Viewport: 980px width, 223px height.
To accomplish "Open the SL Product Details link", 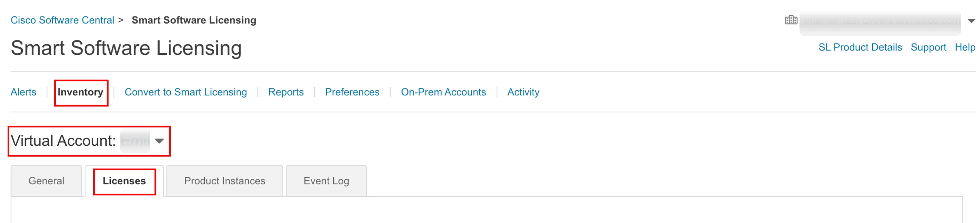I will coord(860,48).
